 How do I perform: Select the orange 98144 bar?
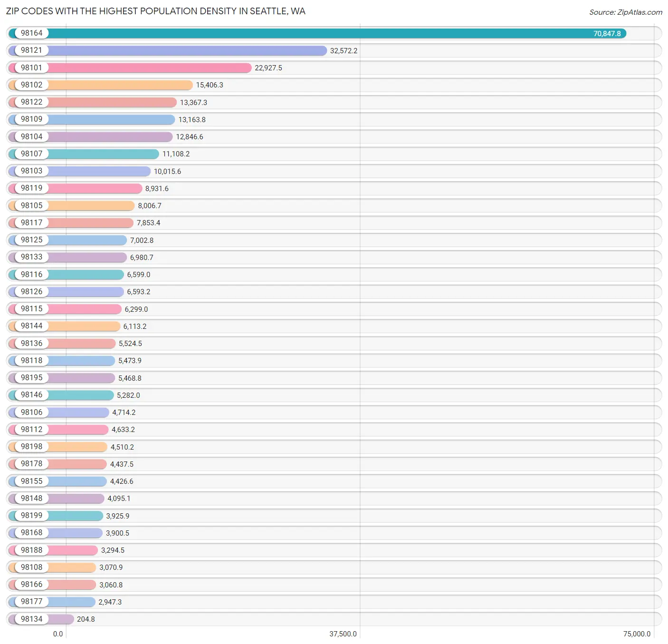tap(84, 326)
